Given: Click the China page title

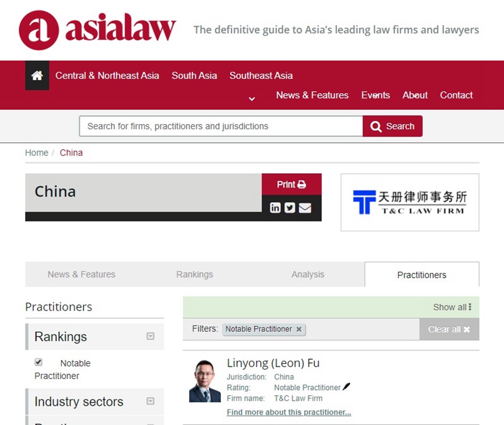Looking at the screenshot, I should point(55,191).
